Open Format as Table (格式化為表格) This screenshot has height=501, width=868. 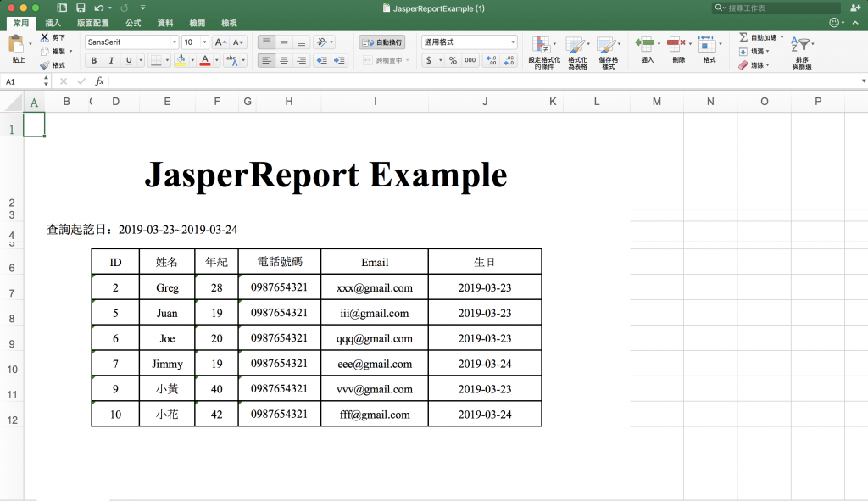[x=576, y=53]
